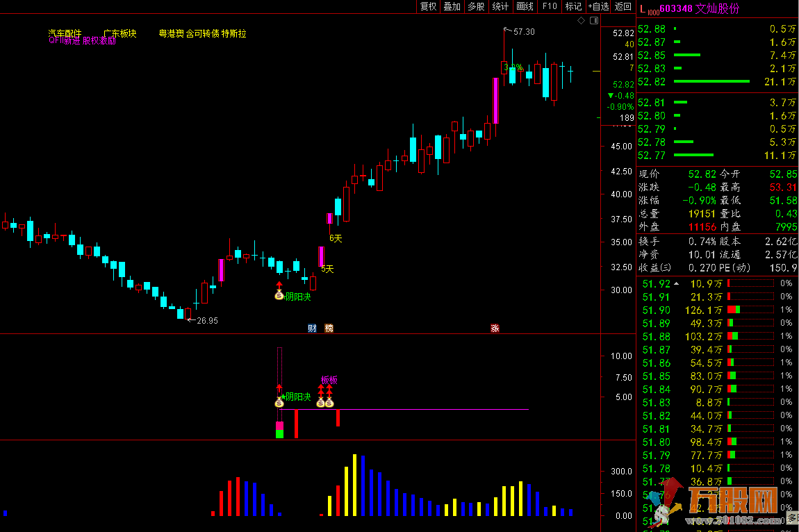The width and height of the screenshot is (799, 532).
Task: Click the 涨 marker under the K-line chart
Action: pyautogui.click(x=495, y=329)
